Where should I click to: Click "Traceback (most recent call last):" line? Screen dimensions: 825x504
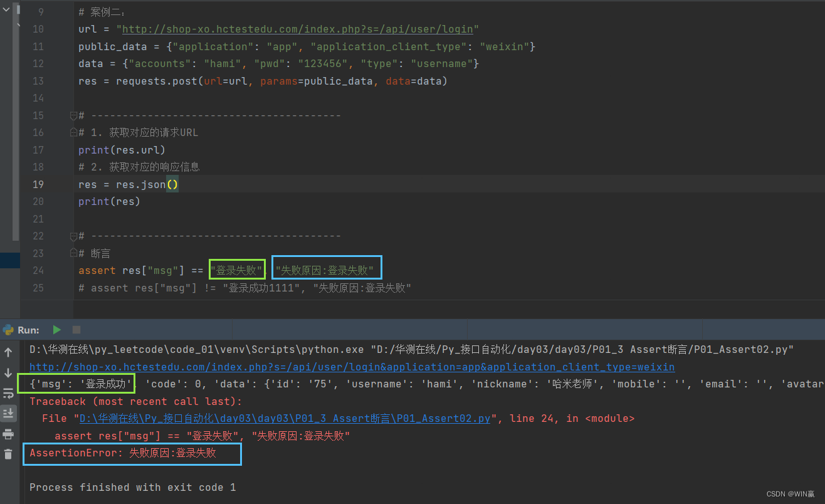(135, 401)
